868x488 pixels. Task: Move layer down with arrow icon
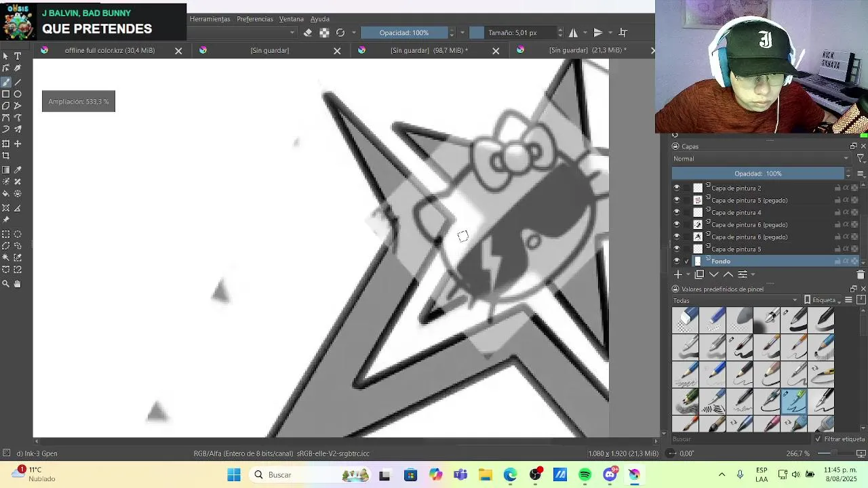[713, 274]
